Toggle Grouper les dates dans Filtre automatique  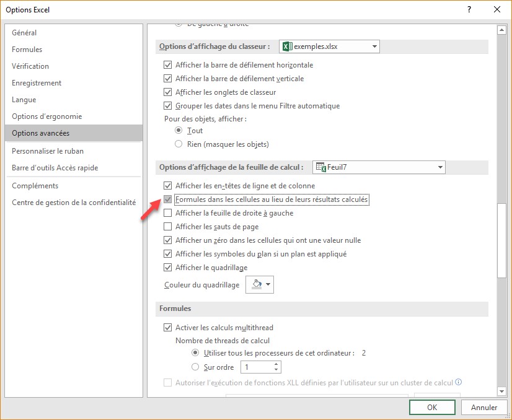click(x=167, y=106)
